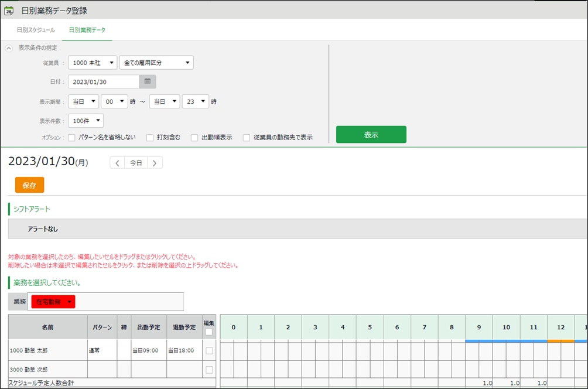Click the date input field 2023/01/30

tap(104, 82)
